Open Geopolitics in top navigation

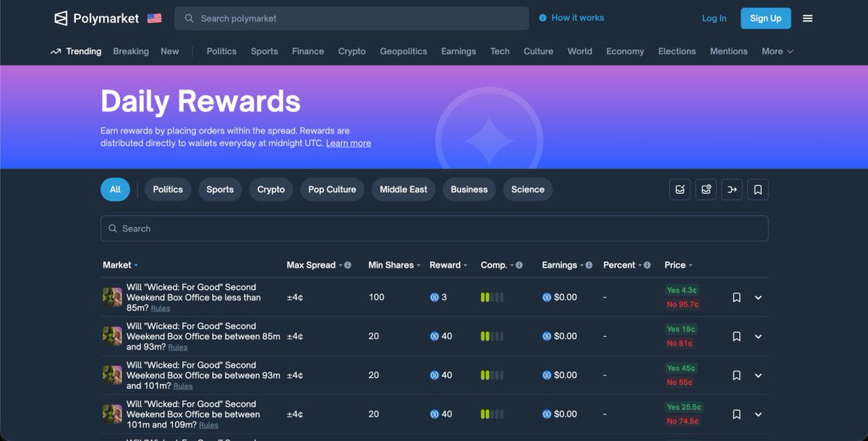[404, 51]
